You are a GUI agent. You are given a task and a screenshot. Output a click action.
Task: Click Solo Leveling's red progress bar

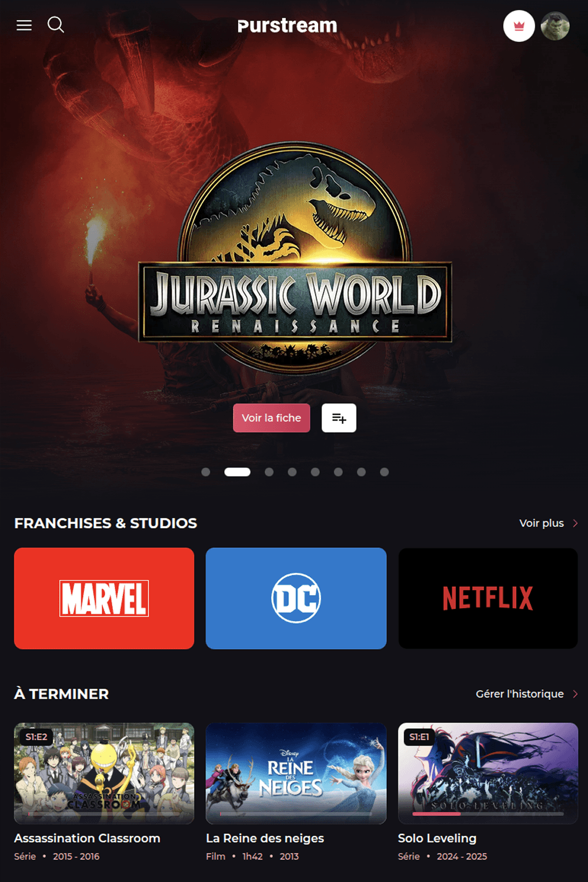[x=436, y=814]
